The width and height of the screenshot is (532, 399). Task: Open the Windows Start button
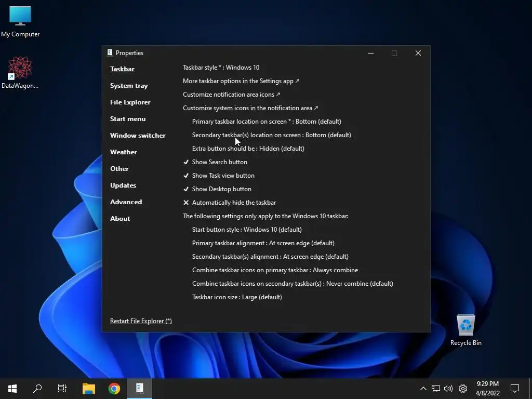coord(12,388)
